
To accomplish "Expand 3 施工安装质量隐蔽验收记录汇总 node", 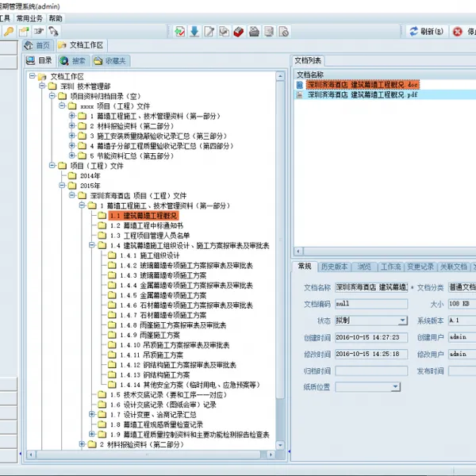I will pos(72,136).
